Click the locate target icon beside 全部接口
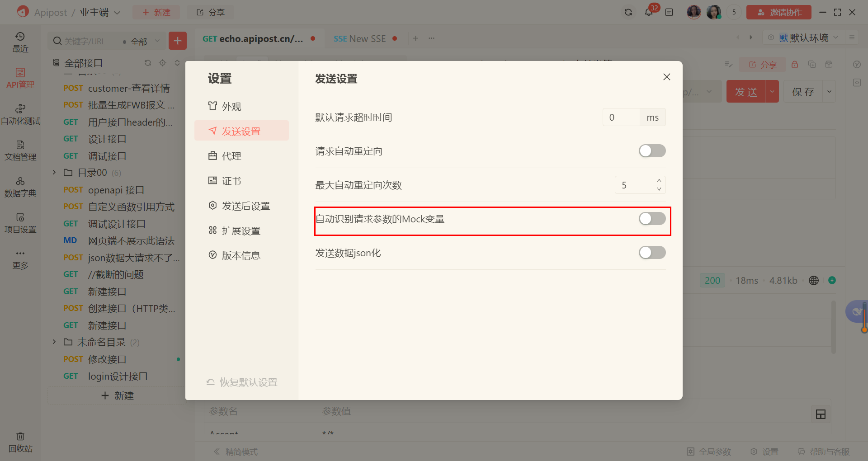The width and height of the screenshot is (868, 461). pyautogui.click(x=163, y=63)
